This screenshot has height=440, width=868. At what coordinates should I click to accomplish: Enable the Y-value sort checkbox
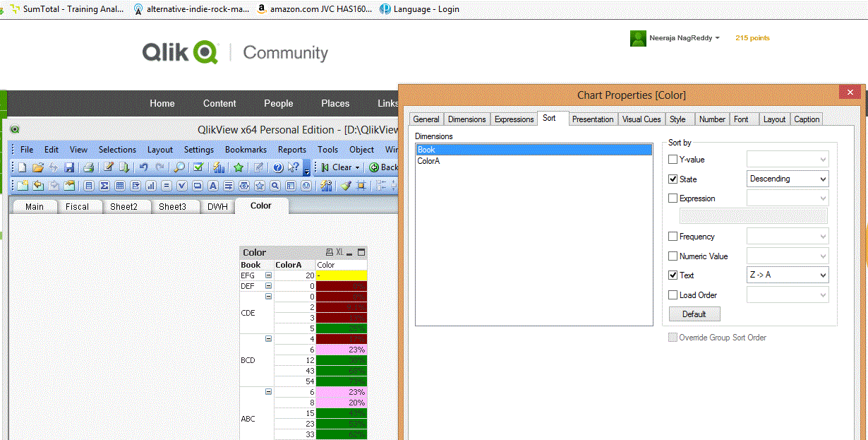[x=673, y=160]
